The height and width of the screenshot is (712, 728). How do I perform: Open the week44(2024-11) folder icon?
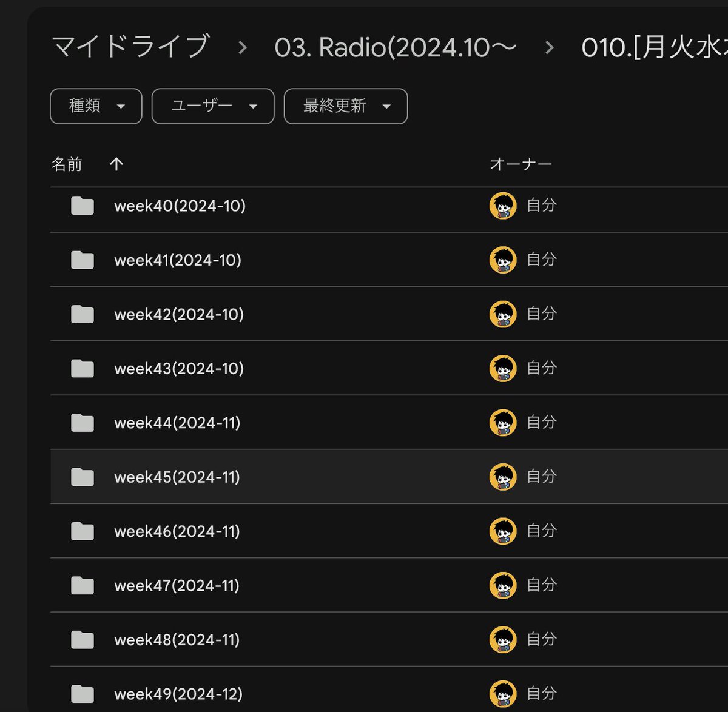[x=83, y=423]
